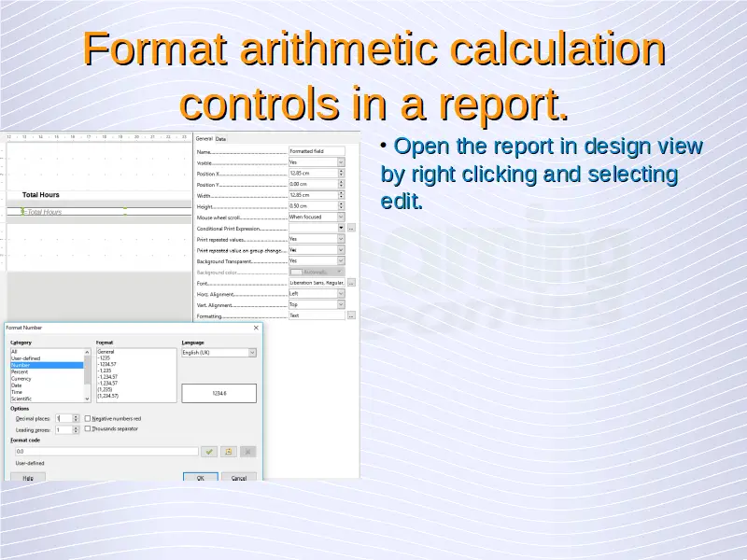Enable the Thousands separator checkbox
The height and width of the screenshot is (560, 747).
tap(88, 428)
